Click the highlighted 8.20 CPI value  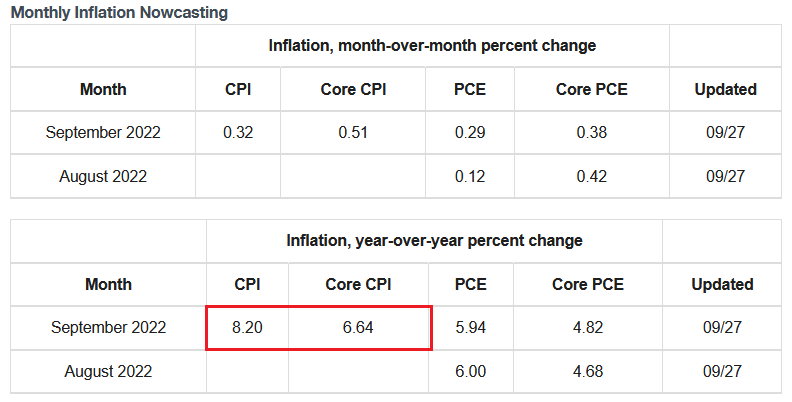pyautogui.click(x=247, y=327)
